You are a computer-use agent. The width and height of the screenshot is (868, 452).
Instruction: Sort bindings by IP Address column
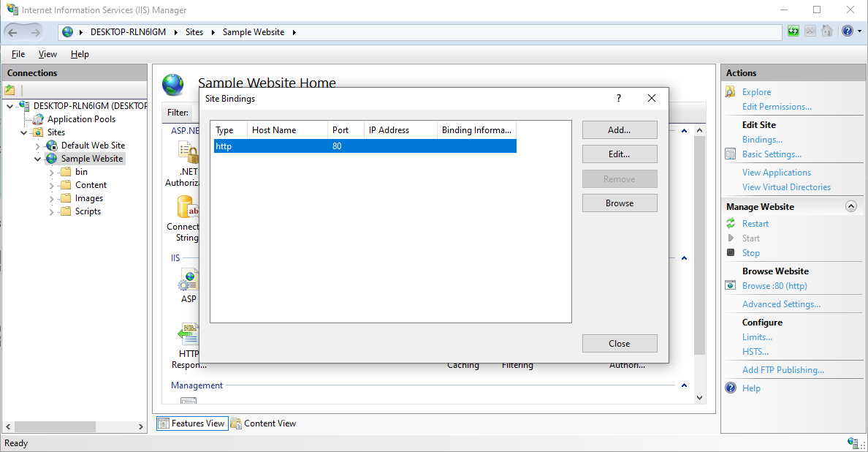(400, 130)
